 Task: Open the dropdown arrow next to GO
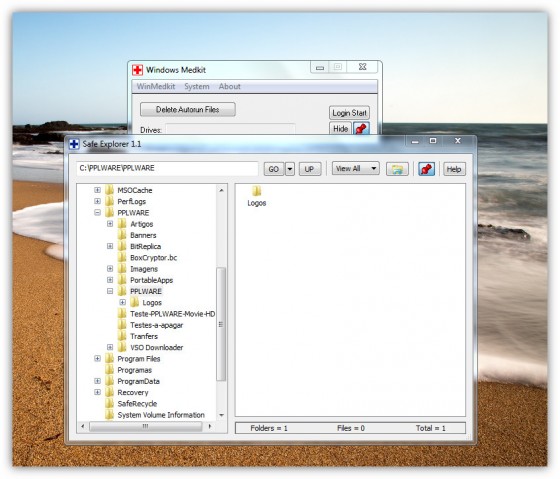(290, 169)
